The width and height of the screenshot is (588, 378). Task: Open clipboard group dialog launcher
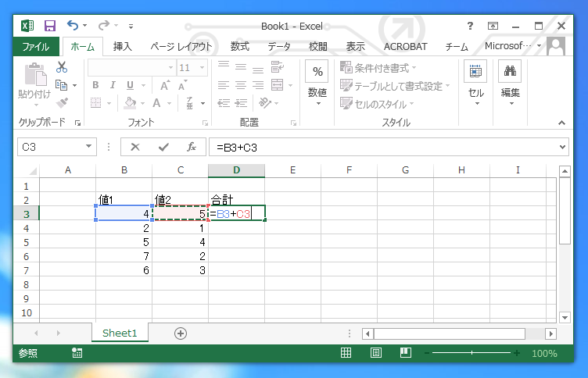coord(77,123)
